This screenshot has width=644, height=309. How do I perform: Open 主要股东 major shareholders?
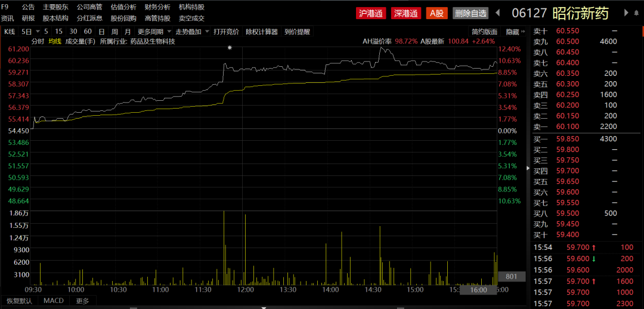[55, 7]
